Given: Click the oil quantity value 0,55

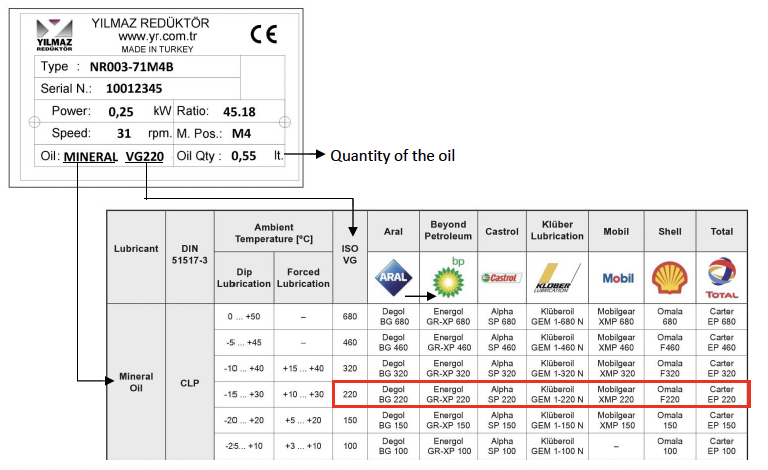Looking at the screenshot, I should [243, 157].
